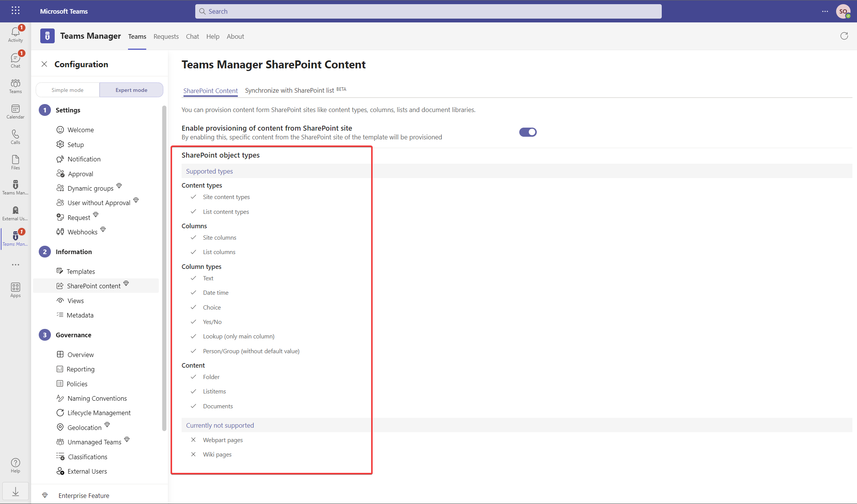857x504 pixels.
Task: Open the app launcher waffle icon
Action: click(x=16, y=11)
